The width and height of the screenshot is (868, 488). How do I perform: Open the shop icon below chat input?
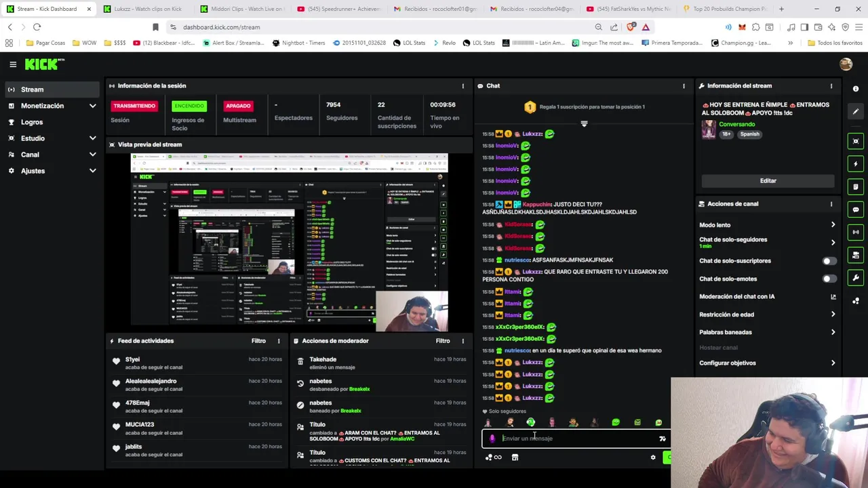pyautogui.click(x=515, y=457)
